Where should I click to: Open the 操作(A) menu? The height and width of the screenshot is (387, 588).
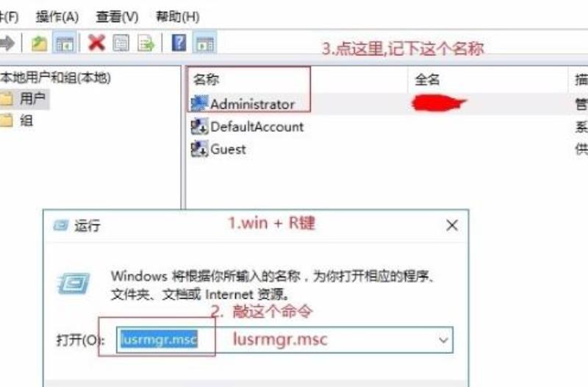pyautogui.click(x=57, y=17)
